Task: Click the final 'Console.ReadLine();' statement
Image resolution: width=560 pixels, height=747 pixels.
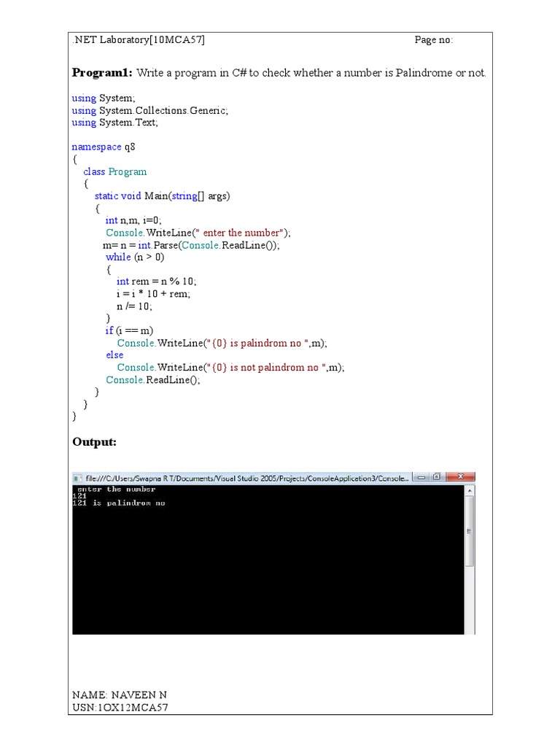Action: tap(153, 379)
